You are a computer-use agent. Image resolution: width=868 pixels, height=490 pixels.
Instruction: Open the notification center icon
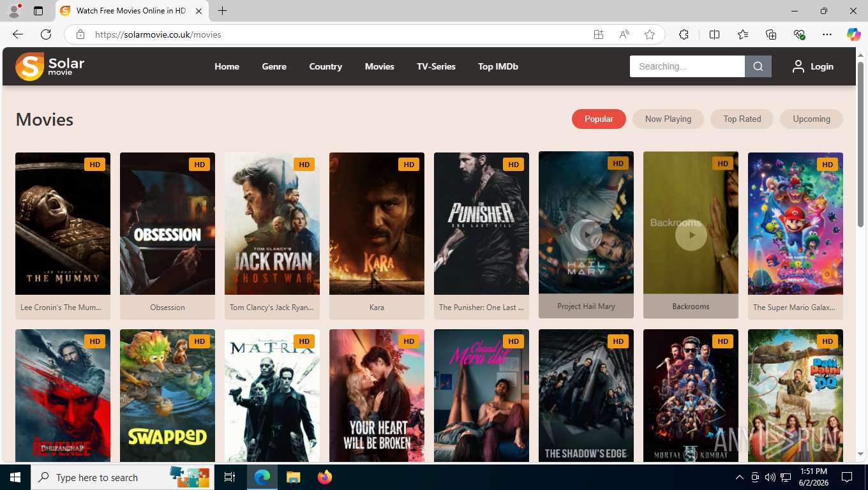point(847,477)
